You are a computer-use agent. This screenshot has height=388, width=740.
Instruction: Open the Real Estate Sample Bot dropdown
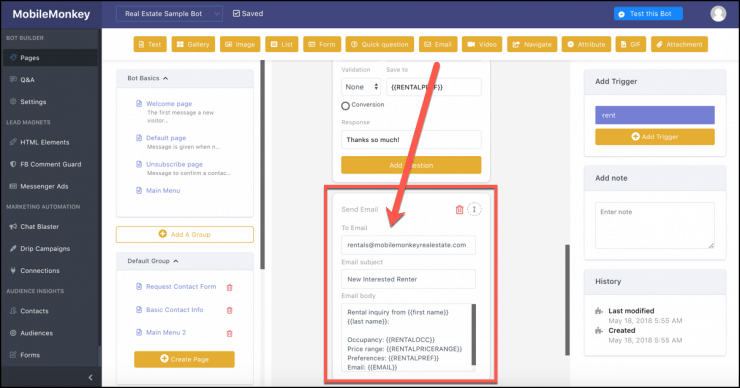pos(169,14)
